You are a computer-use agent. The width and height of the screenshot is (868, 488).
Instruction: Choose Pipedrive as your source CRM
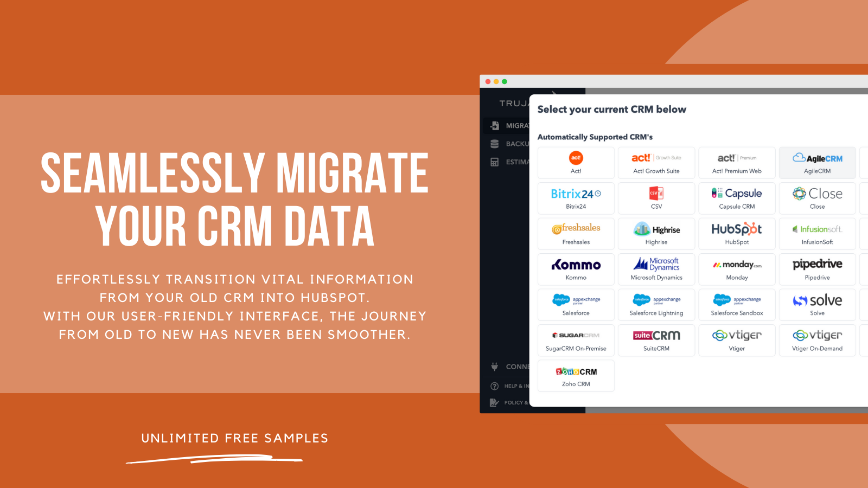click(x=817, y=269)
